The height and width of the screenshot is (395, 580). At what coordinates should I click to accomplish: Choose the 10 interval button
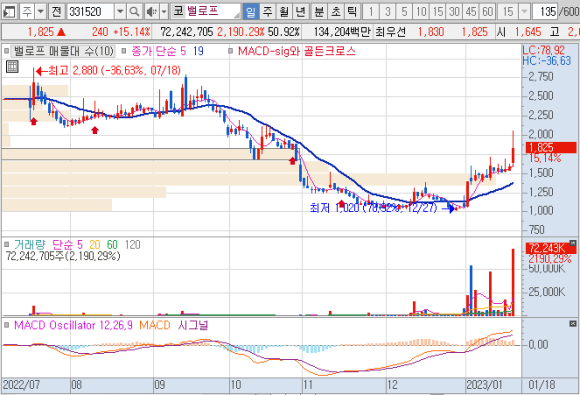click(x=421, y=12)
